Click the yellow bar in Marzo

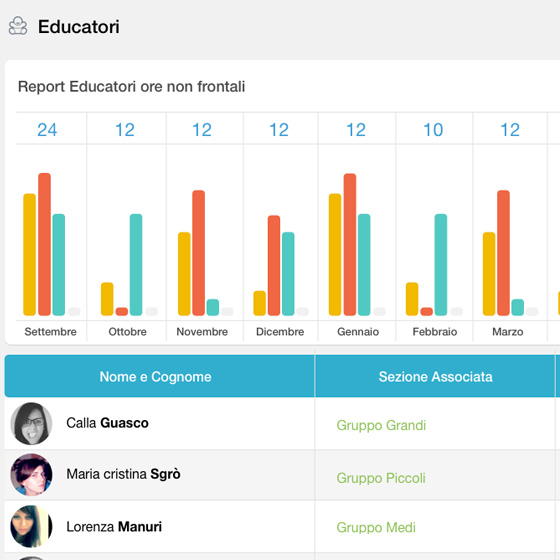pyautogui.click(x=489, y=274)
